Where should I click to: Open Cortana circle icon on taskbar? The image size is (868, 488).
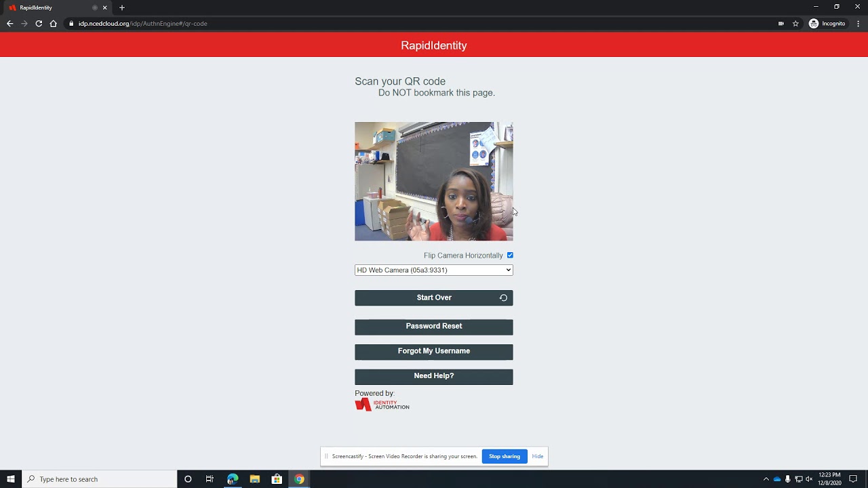[188, 479]
